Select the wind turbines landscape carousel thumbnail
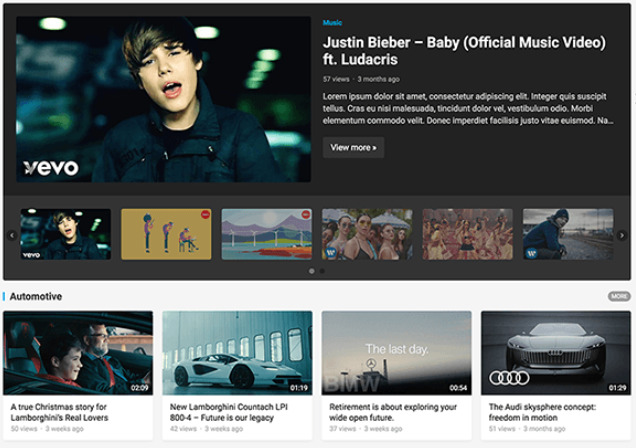The height and width of the screenshot is (448, 636). 267,234
